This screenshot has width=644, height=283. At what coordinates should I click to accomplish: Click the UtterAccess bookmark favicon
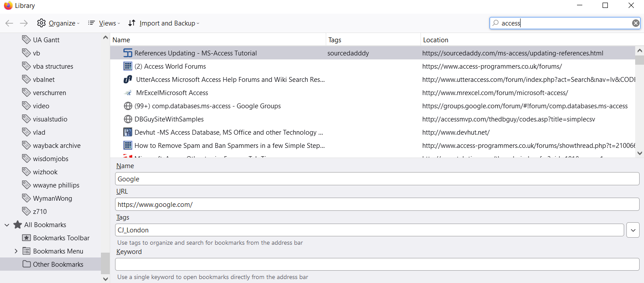coord(128,80)
